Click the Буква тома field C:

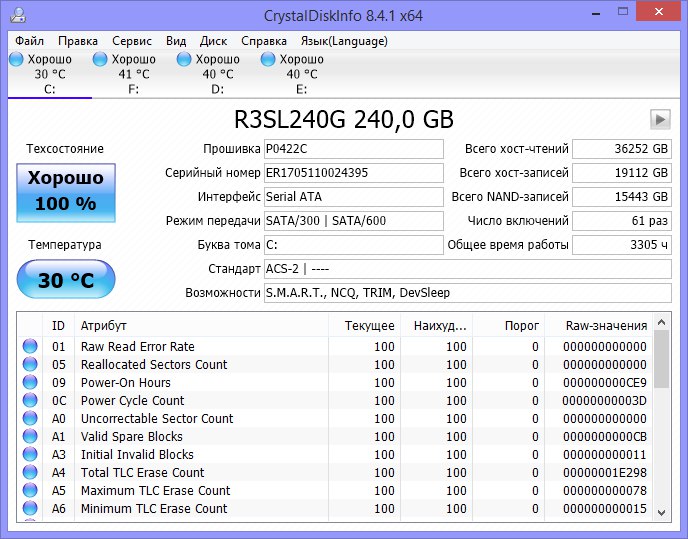point(354,245)
